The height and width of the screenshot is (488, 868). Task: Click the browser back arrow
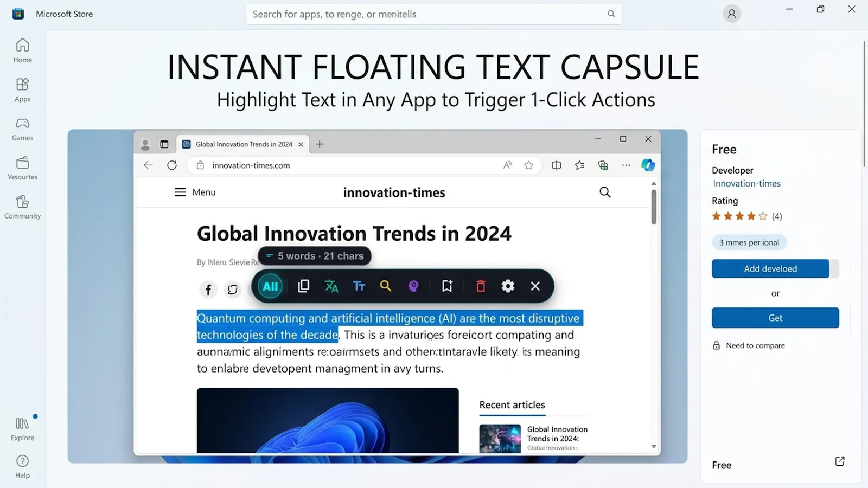[x=148, y=165]
